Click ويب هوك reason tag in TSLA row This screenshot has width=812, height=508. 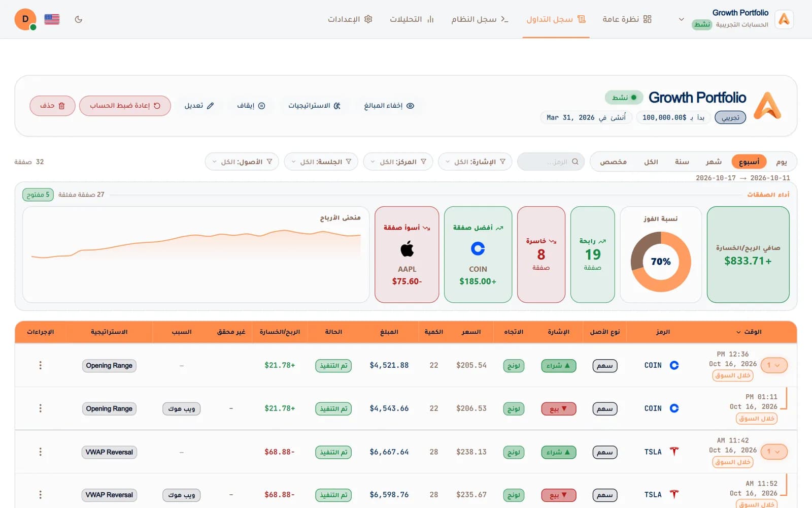pyautogui.click(x=182, y=495)
